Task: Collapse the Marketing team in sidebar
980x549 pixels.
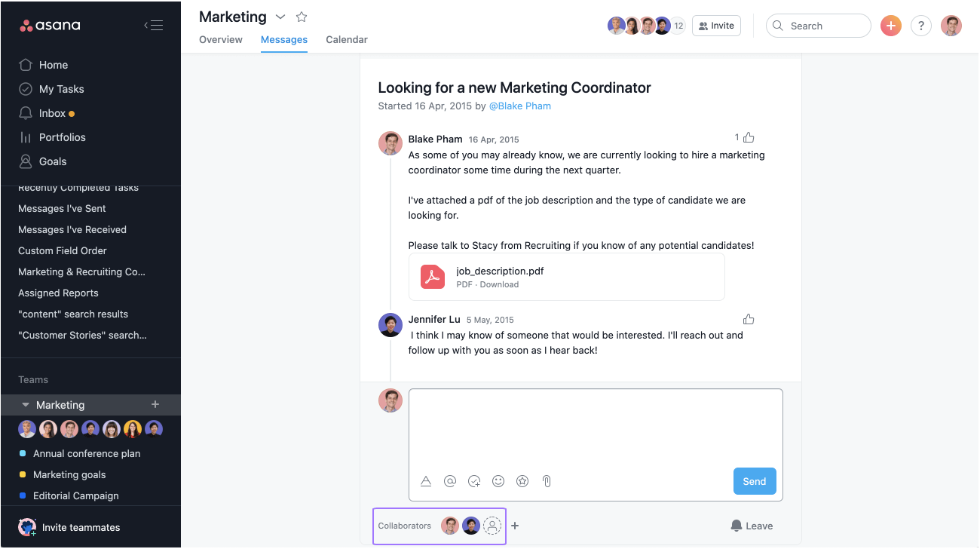Action: point(26,405)
